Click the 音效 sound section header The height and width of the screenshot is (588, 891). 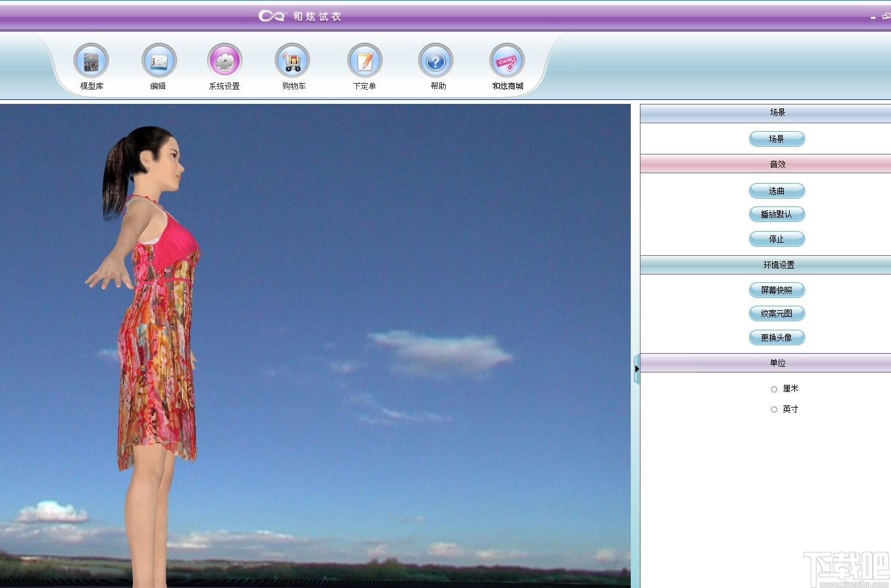click(766, 164)
